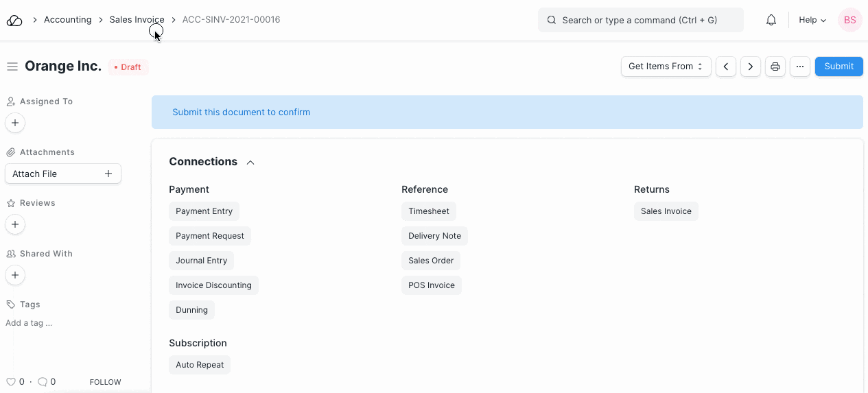Navigate to Accounting breadcrumb
The image size is (868, 393).
(x=67, y=20)
